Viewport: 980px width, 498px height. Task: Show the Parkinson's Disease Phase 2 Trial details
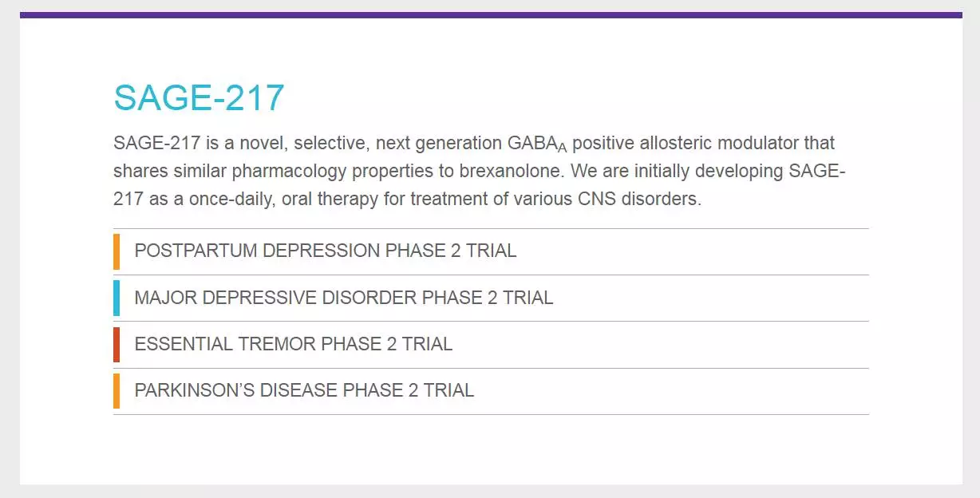pos(491,391)
